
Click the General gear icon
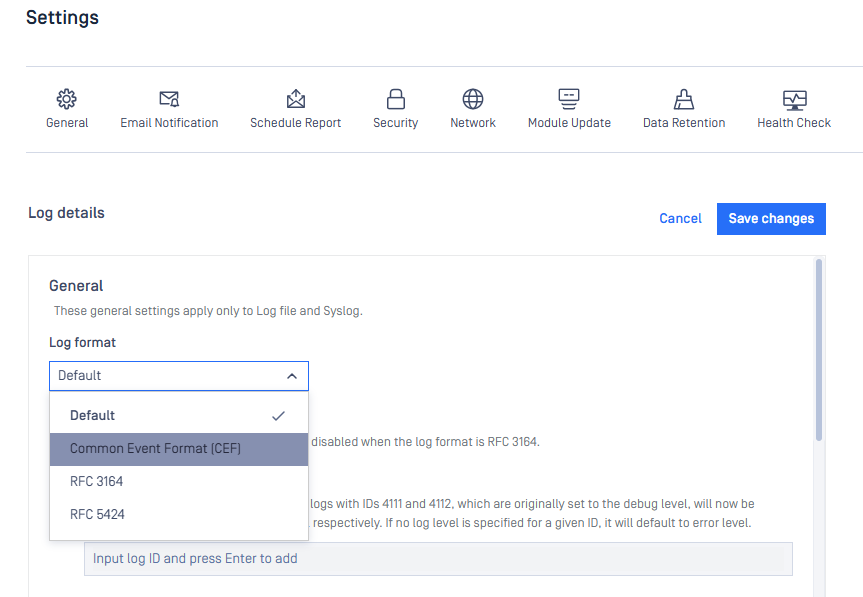point(67,99)
